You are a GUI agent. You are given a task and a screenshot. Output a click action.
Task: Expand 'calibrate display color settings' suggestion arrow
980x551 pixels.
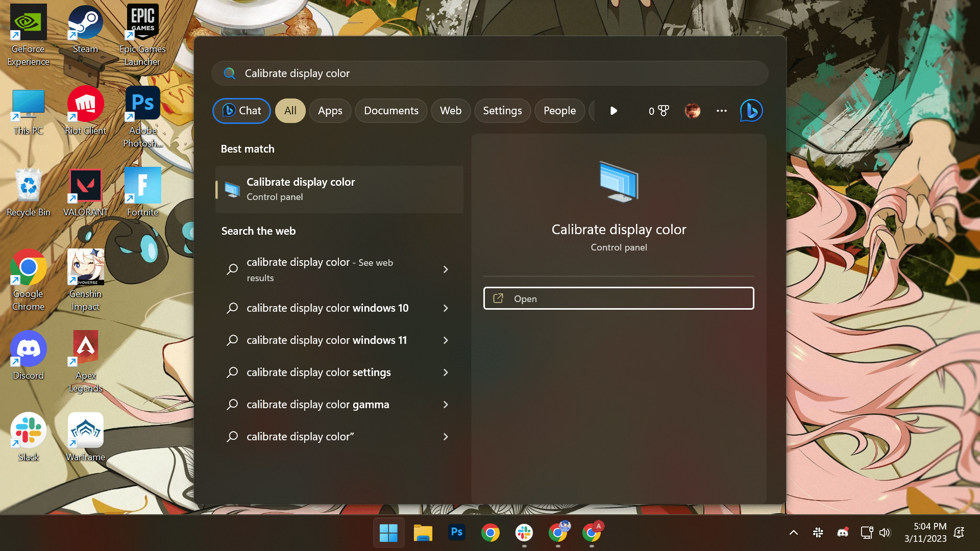click(x=446, y=372)
